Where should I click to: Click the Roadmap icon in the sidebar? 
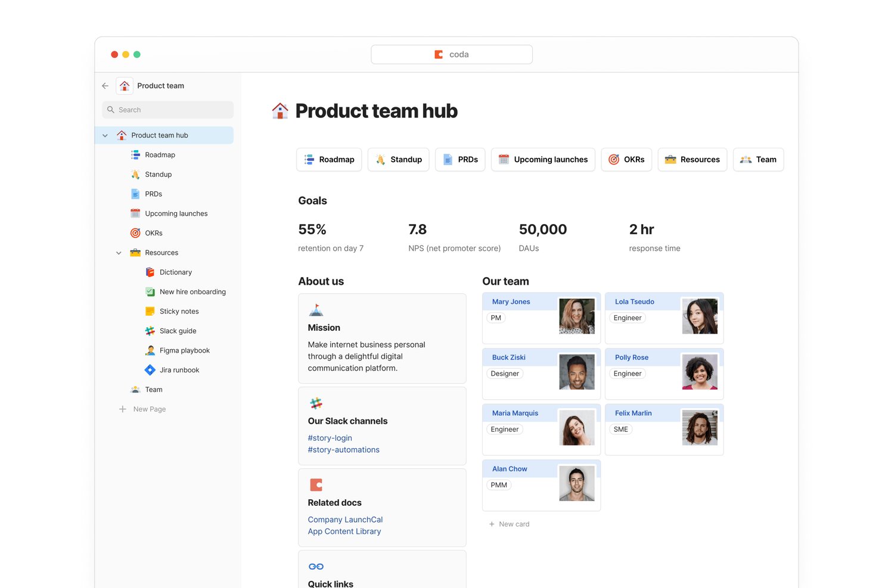click(135, 155)
